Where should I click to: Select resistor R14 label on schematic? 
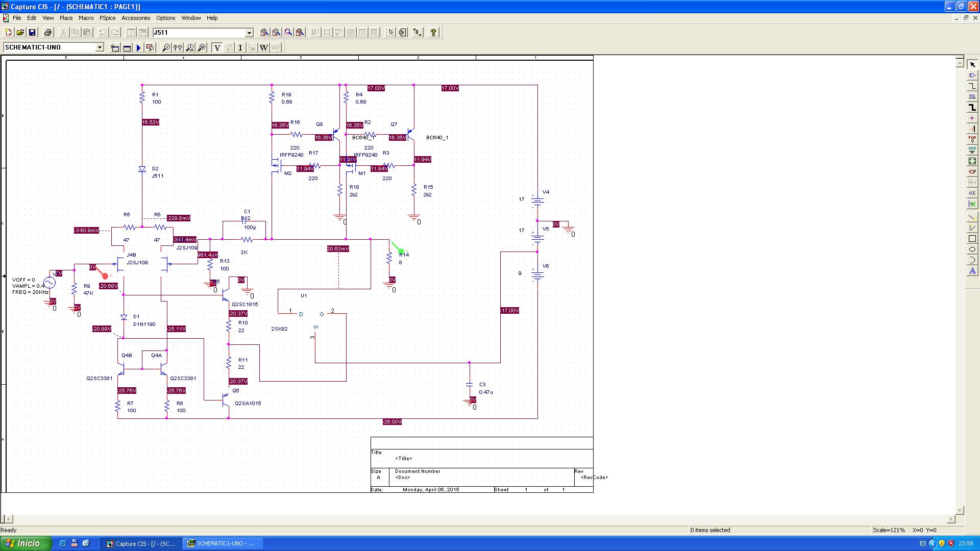404,255
